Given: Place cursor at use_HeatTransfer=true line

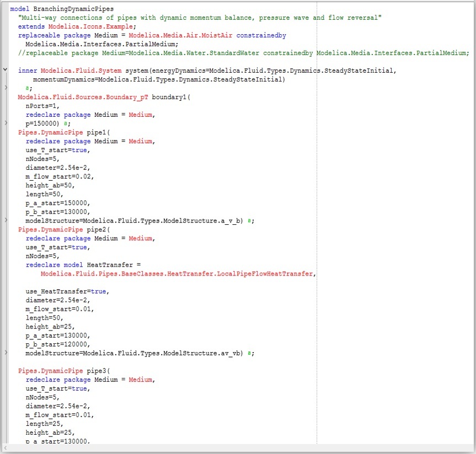Looking at the screenshot, I should coord(67,291).
